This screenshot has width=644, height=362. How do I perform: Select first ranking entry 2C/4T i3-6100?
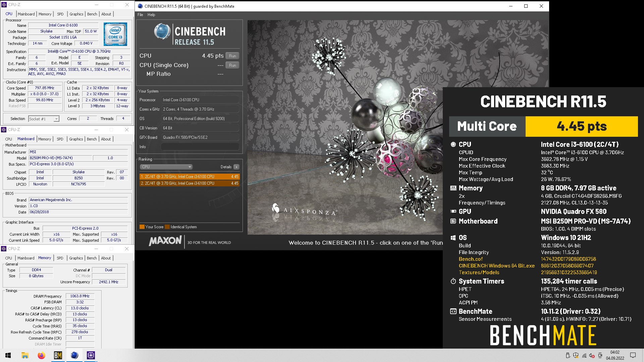click(x=190, y=177)
